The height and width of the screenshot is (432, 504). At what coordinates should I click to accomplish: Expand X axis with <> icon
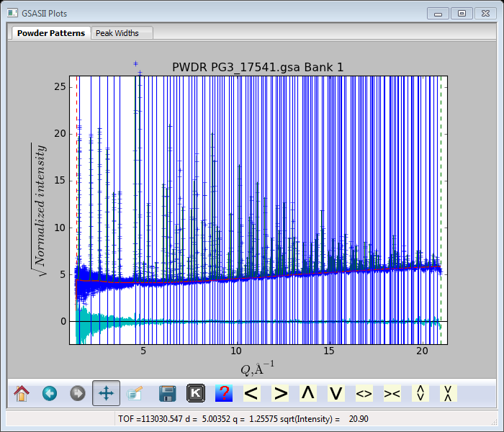(x=364, y=393)
